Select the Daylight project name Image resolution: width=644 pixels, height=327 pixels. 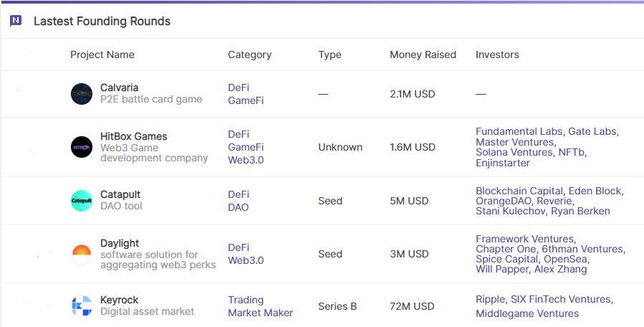coord(120,244)
